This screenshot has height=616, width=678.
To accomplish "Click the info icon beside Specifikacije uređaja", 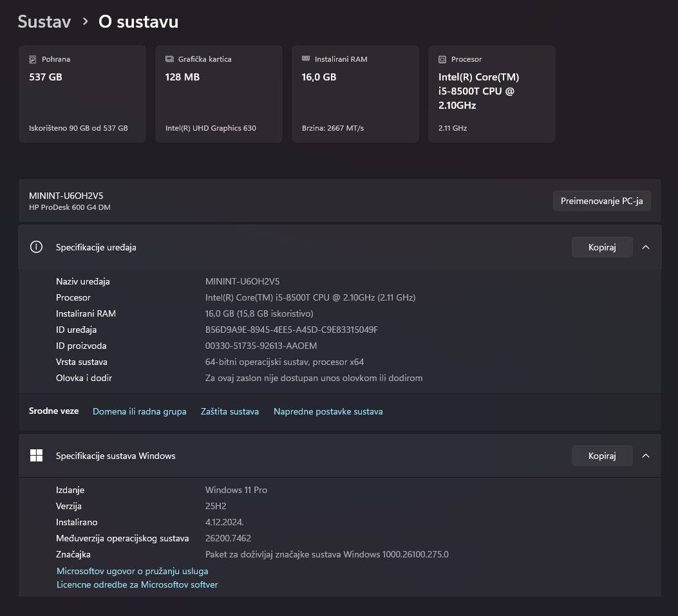I will pyautogui.click(x=37, y=247).
